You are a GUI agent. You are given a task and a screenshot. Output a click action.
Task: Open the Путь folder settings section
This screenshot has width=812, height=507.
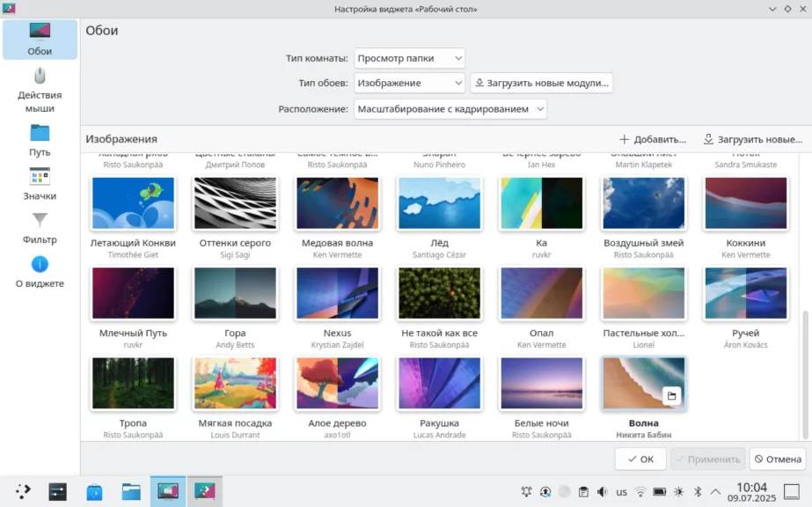coord(40,140)
